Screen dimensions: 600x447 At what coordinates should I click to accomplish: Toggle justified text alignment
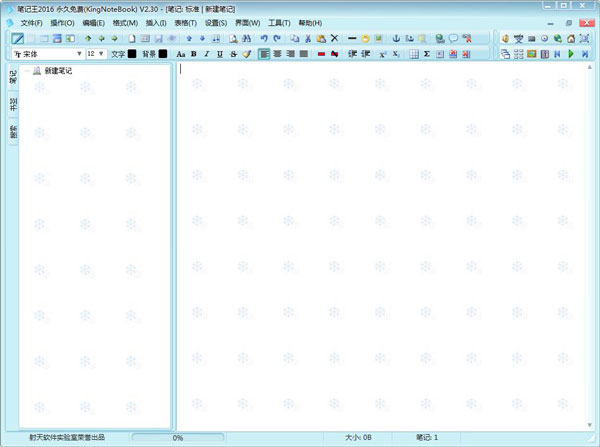(x=304, y=54)
